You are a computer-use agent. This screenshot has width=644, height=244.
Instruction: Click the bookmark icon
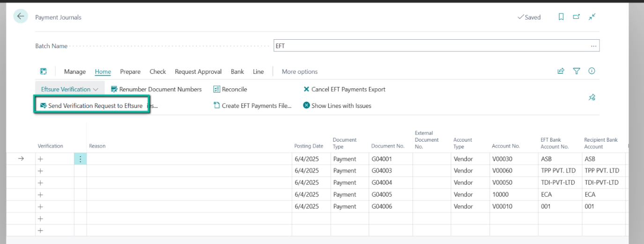(x=561, y=17)
